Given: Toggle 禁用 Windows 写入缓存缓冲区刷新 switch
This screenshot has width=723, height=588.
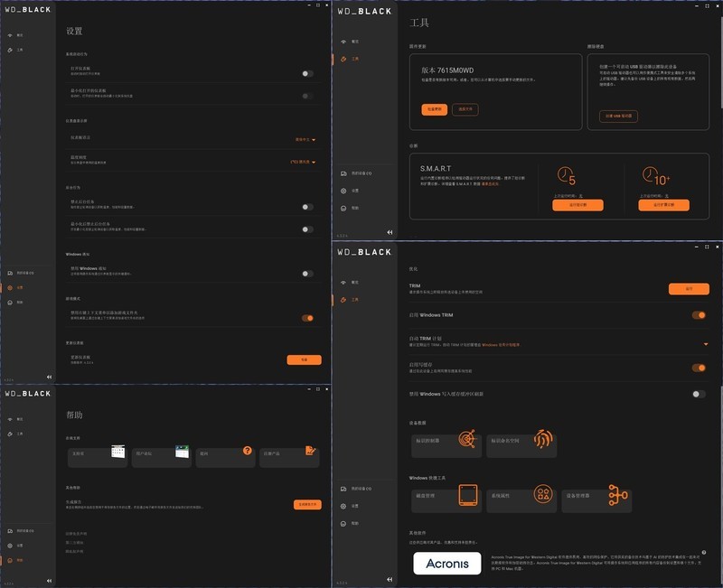Looking at the screenshot, I should coord(699,395).
